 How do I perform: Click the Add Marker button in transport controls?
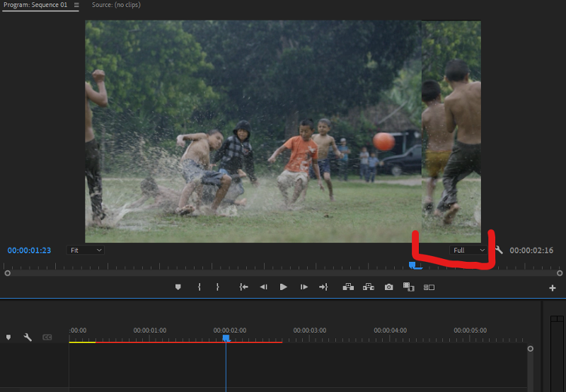(178, 287)
